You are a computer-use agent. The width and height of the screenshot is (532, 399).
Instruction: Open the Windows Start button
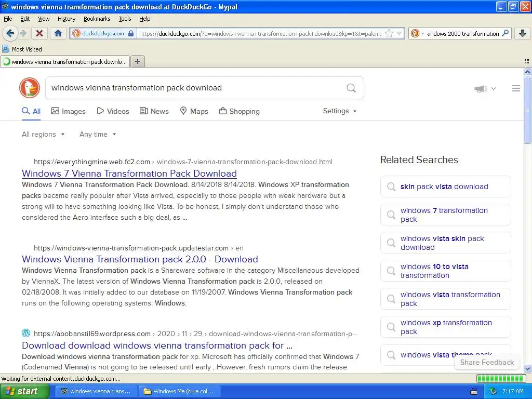(24, 391)
